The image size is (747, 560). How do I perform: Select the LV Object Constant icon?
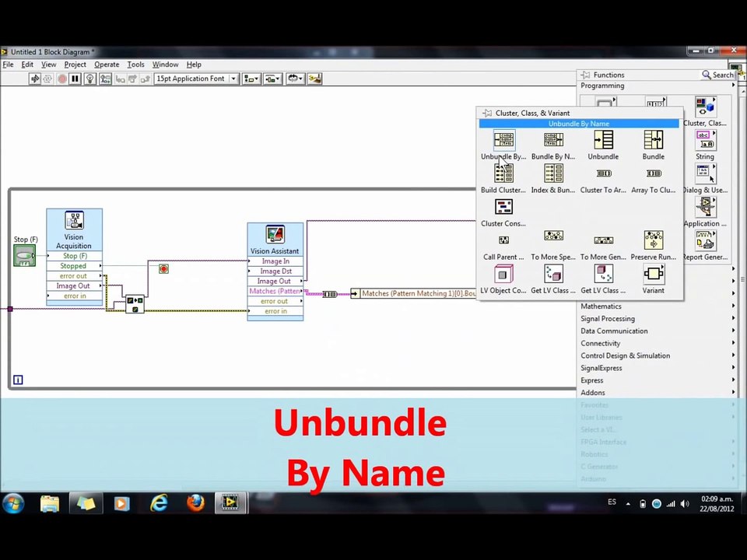pyautogui.click(x=503, y=274)
